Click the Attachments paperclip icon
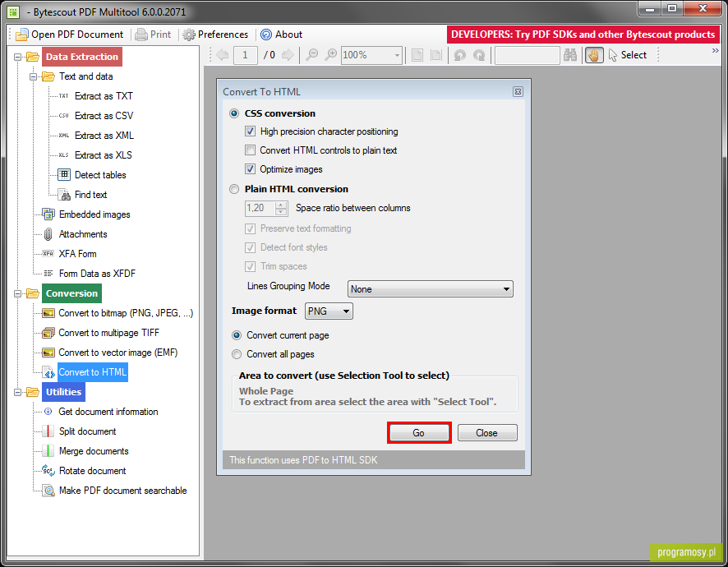This screenshot has width=728, height=567. point(48,234)
